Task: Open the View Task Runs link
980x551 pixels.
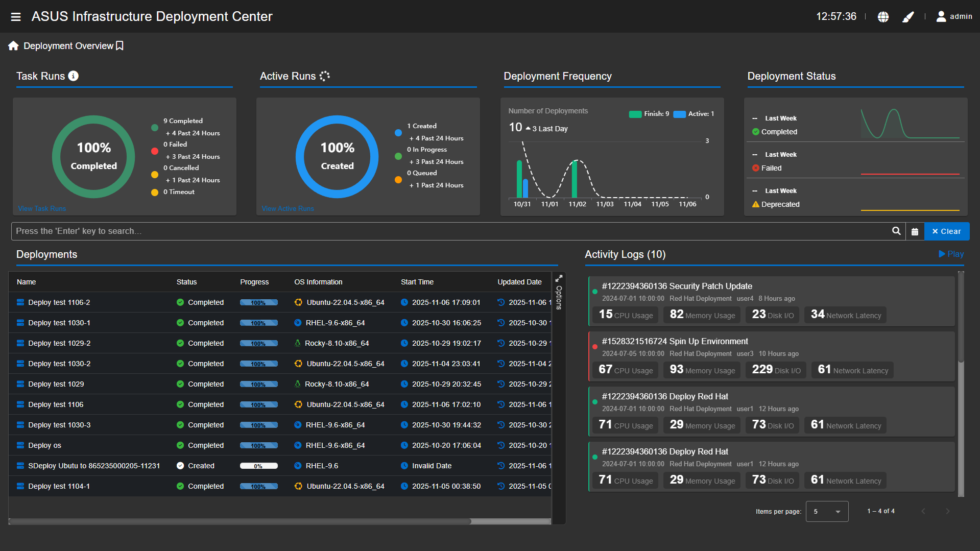Action: (42, 208)
